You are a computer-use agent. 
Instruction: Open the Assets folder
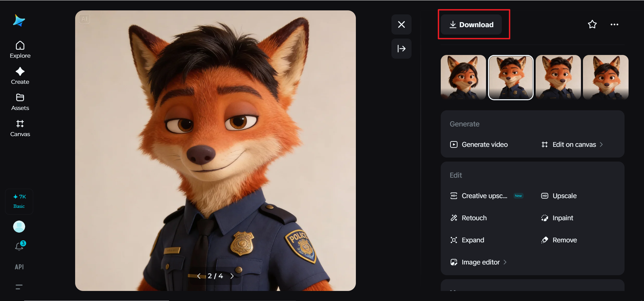coord(20,102)
